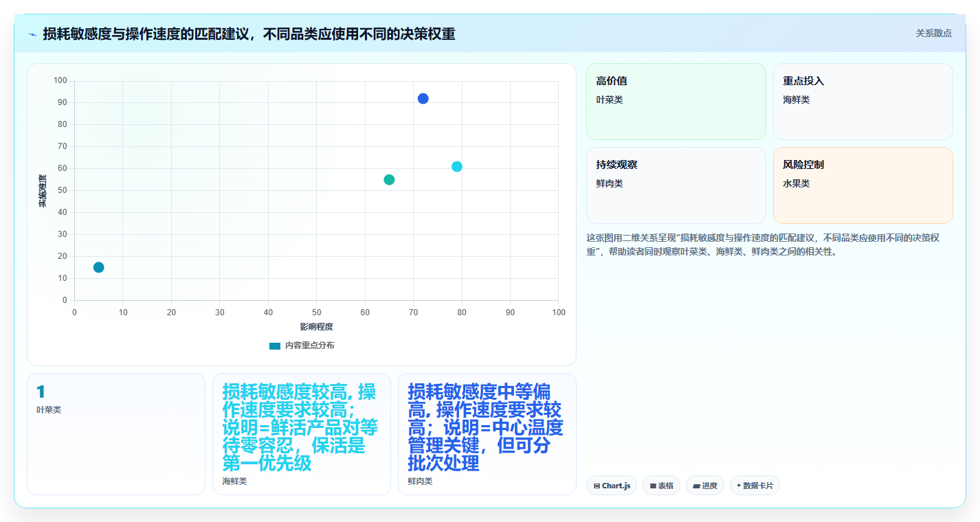980x522 pixels.
Task: Click the 数据卡片 tag
Action: 755,486
